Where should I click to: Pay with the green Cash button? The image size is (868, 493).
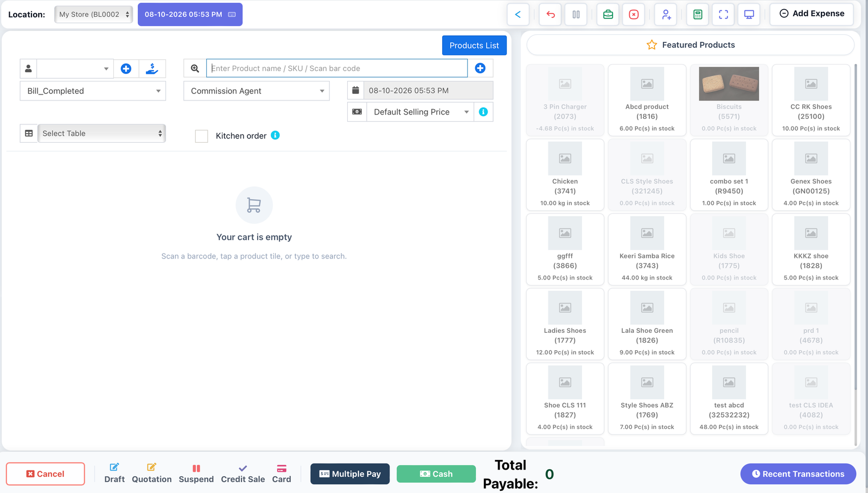[x=436, y=474]
